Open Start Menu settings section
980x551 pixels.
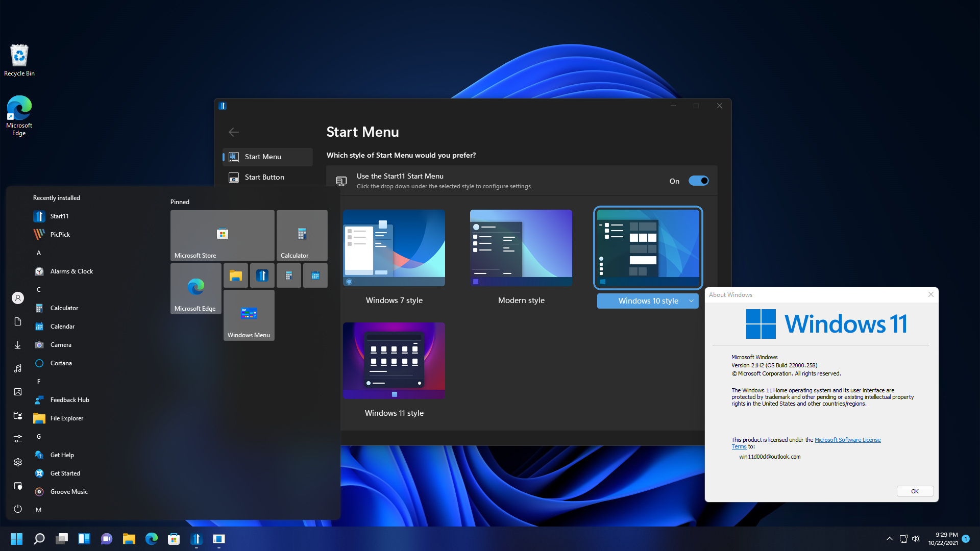(x=263, y=156)
